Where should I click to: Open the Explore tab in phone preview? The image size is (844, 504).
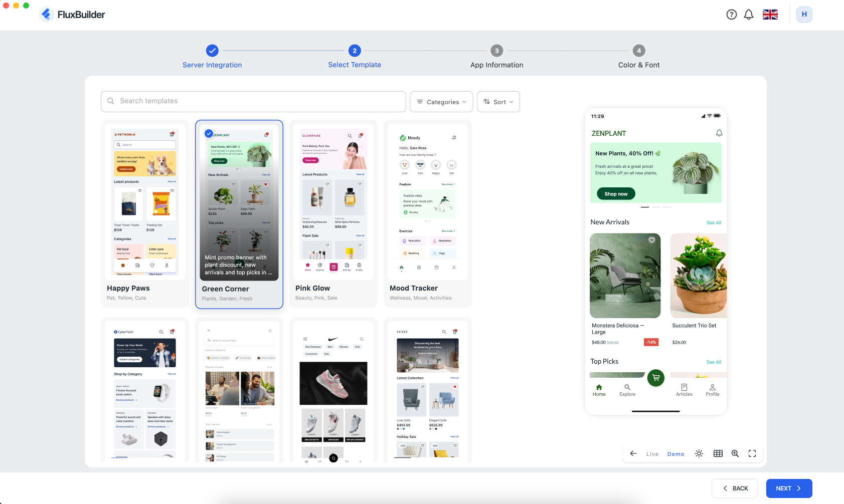point(627,390)
